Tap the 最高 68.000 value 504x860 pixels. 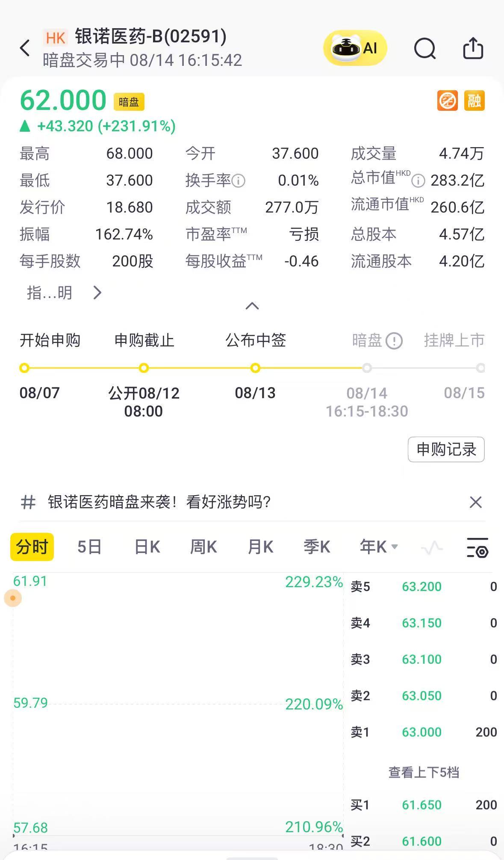pos(130,154)
